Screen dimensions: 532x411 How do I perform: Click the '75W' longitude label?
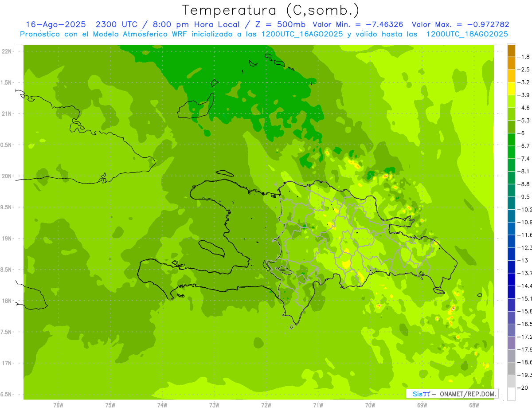coord(110,405)
